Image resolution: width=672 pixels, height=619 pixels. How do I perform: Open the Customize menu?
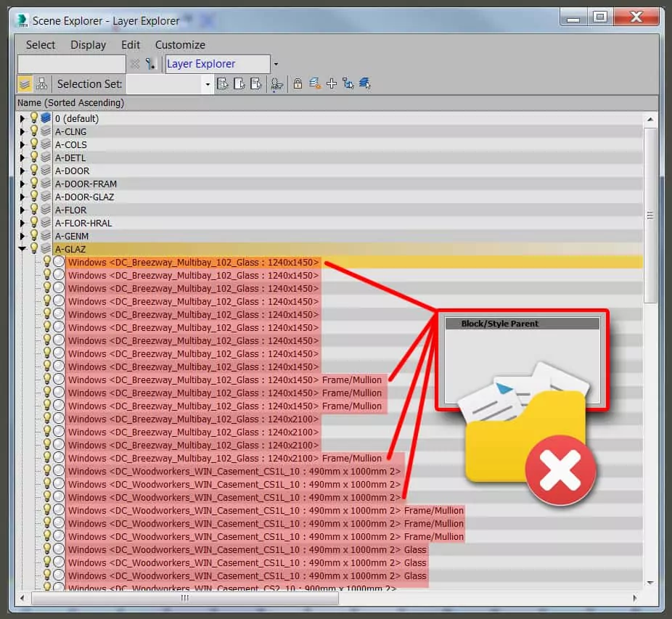tap(180, 45)
